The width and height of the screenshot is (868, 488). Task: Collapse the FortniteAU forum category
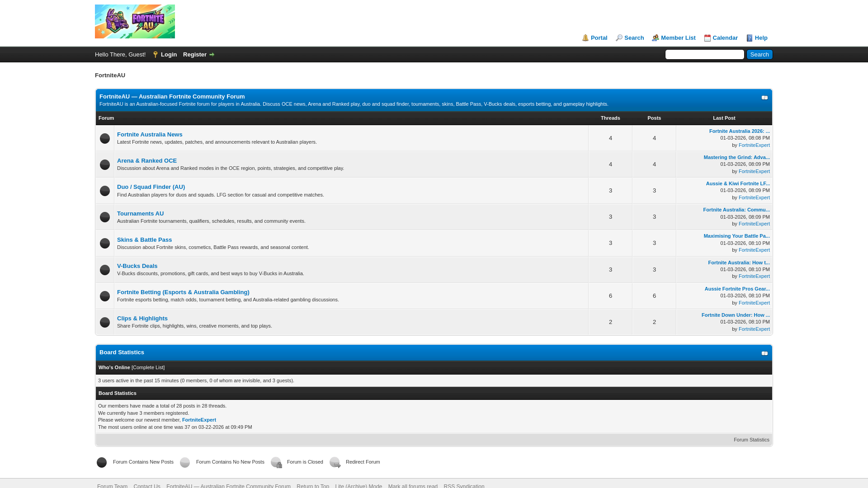click(x=764, y=98)
